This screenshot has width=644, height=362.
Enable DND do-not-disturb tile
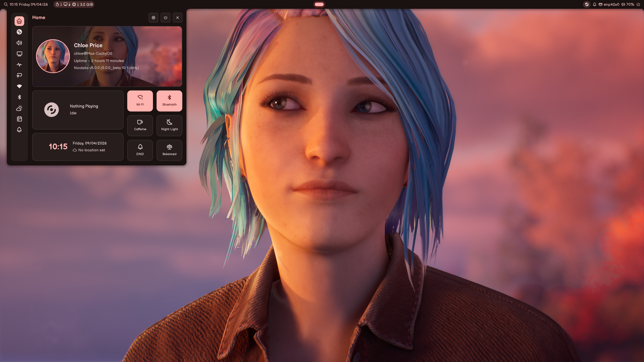[140, 150]
